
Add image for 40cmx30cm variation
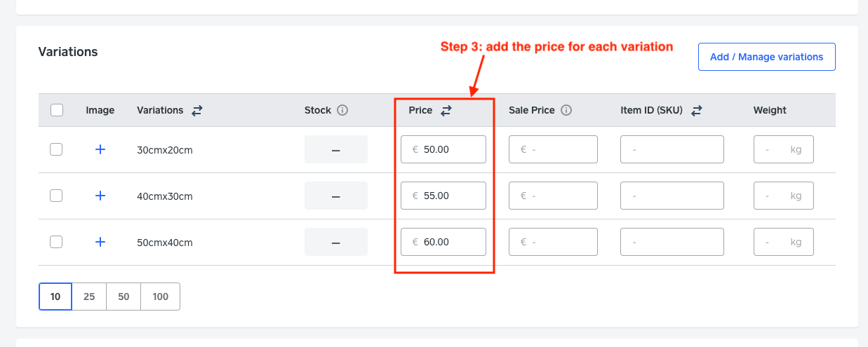click(x=100, y=196)
